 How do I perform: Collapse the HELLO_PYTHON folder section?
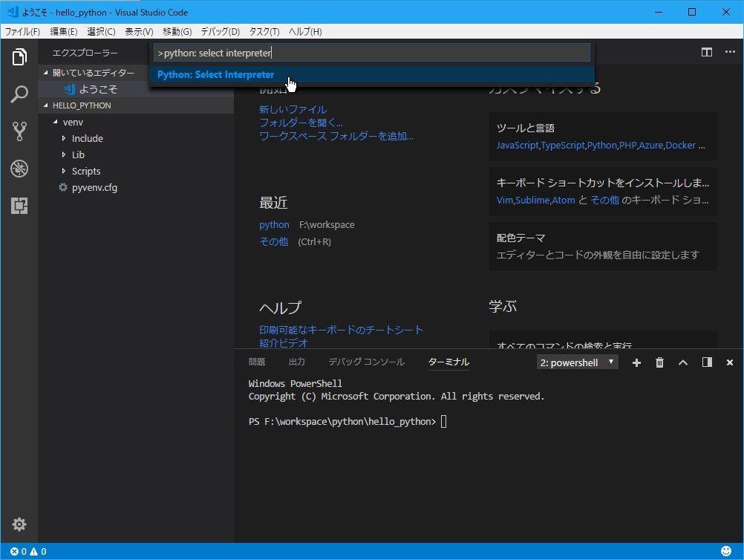click(136, 105)
